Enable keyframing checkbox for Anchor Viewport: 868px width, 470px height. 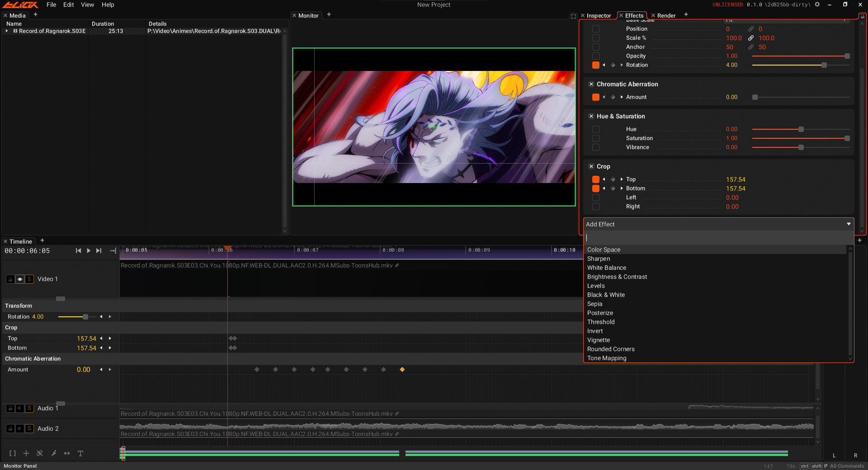(596, 47)
